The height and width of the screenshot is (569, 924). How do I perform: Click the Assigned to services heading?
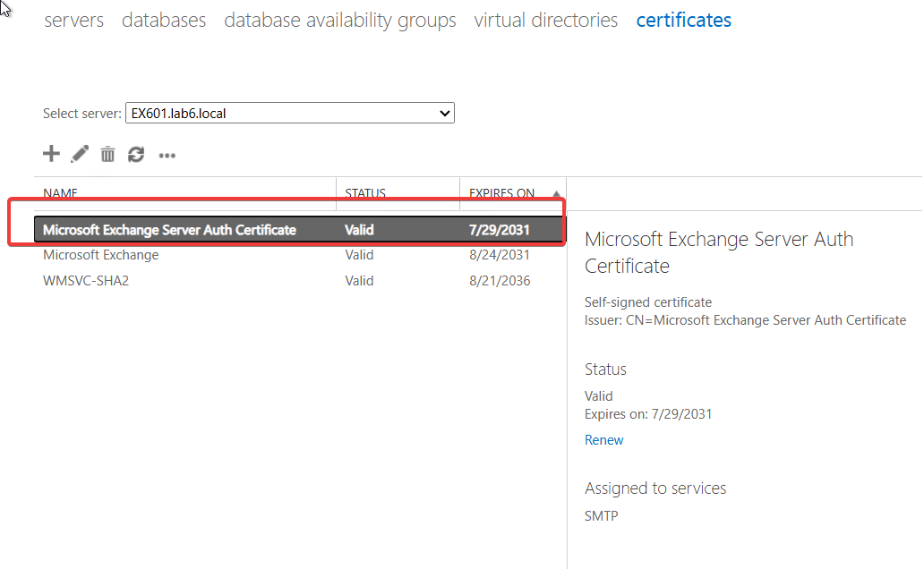pos(655,488)
